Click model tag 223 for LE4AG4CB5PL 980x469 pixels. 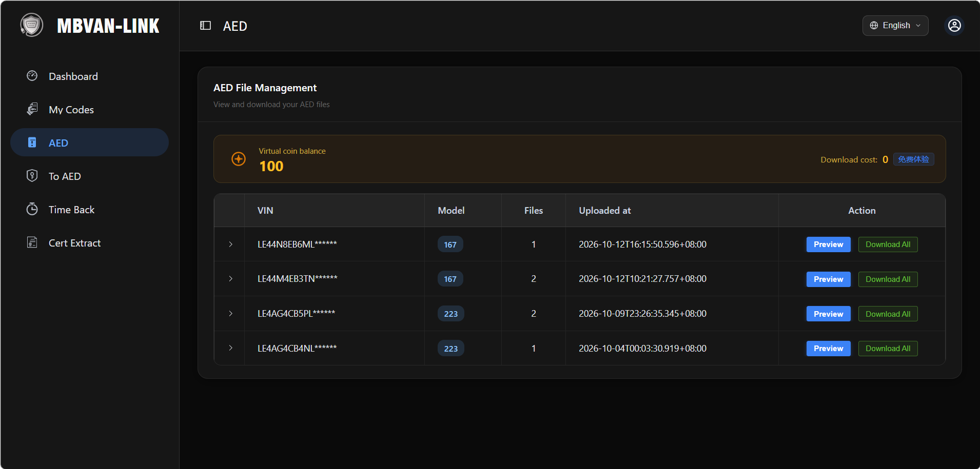point(450,314)
